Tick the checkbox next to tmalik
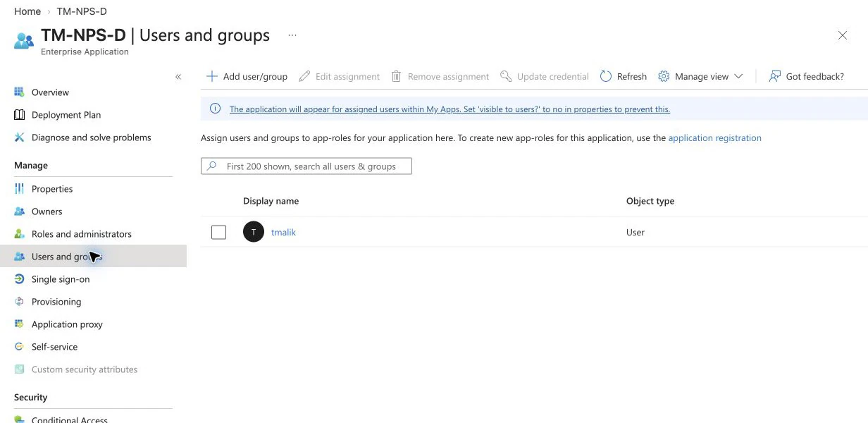The width and height of the screenshot is (868, 423). 219,232
